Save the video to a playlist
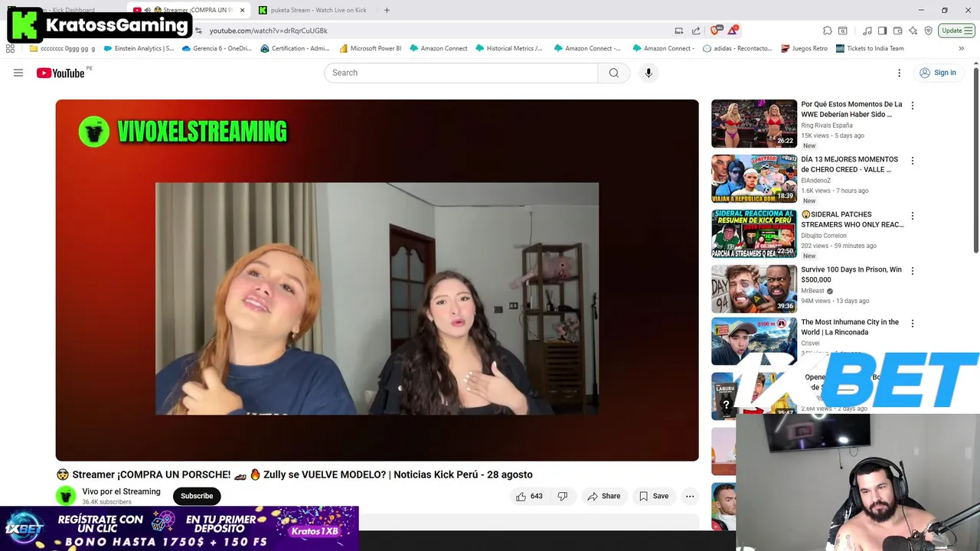 (654, 496)
